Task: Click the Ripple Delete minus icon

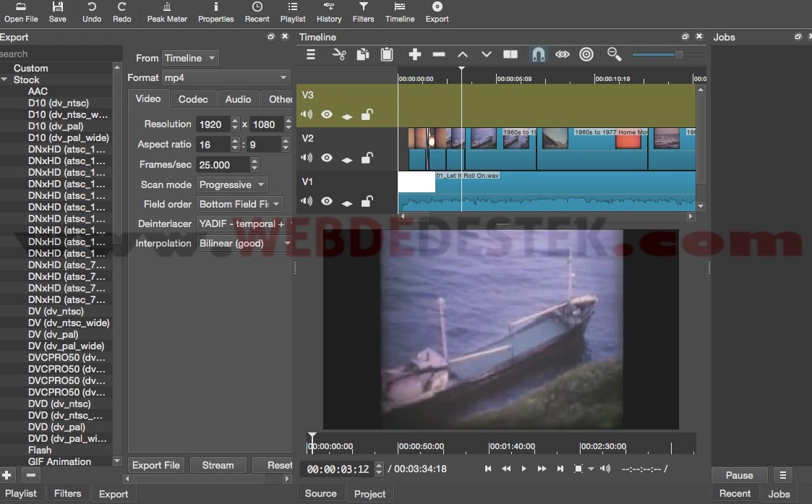Action: pyautogui.click(x=439, y=54)
